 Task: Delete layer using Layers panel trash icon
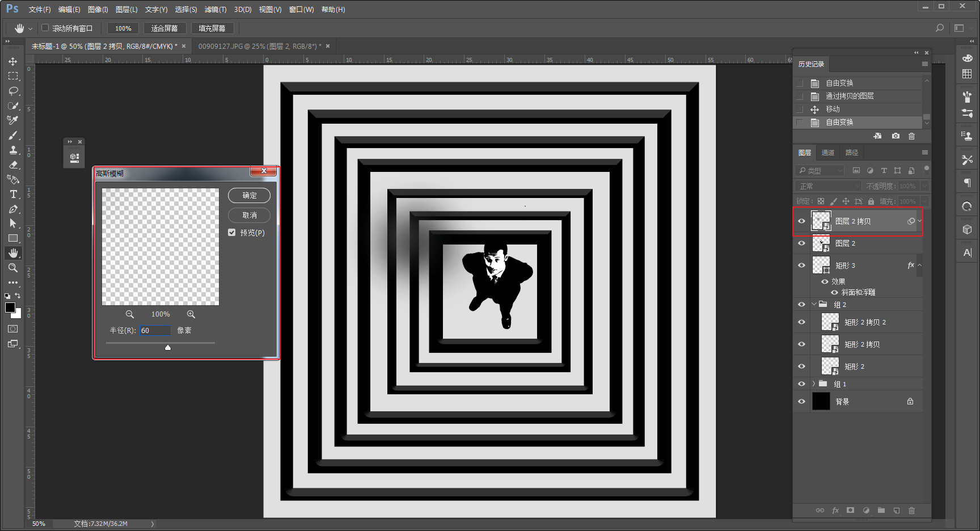point(911,510)
